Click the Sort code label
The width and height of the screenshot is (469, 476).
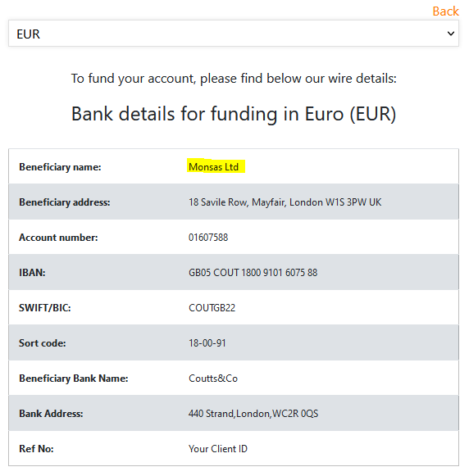click(x=43, y=343)
